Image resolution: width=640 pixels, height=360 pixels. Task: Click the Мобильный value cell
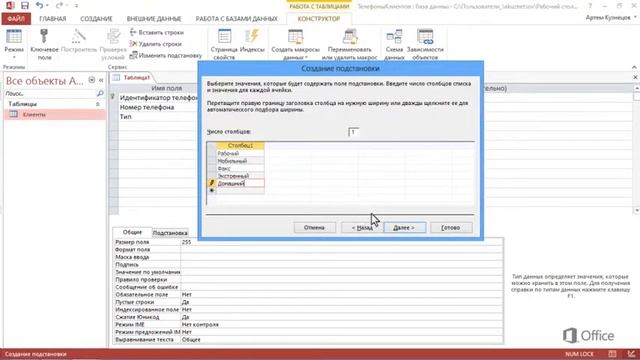[240, 161]
